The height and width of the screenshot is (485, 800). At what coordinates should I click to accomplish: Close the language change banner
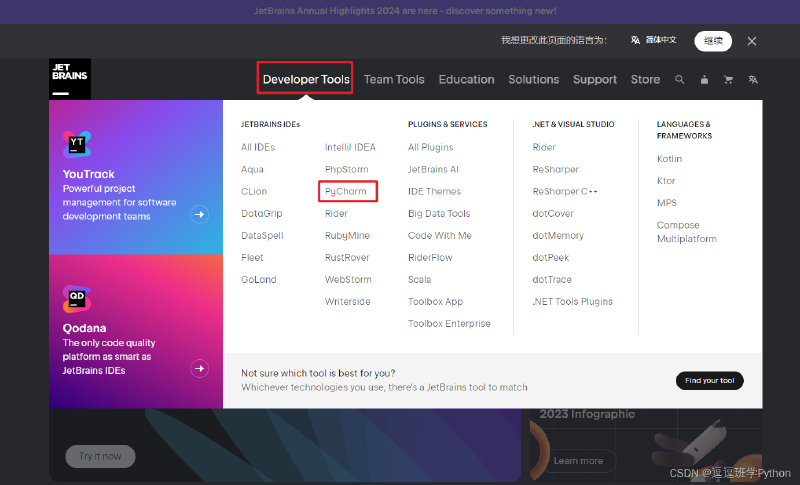coord(752,41)
